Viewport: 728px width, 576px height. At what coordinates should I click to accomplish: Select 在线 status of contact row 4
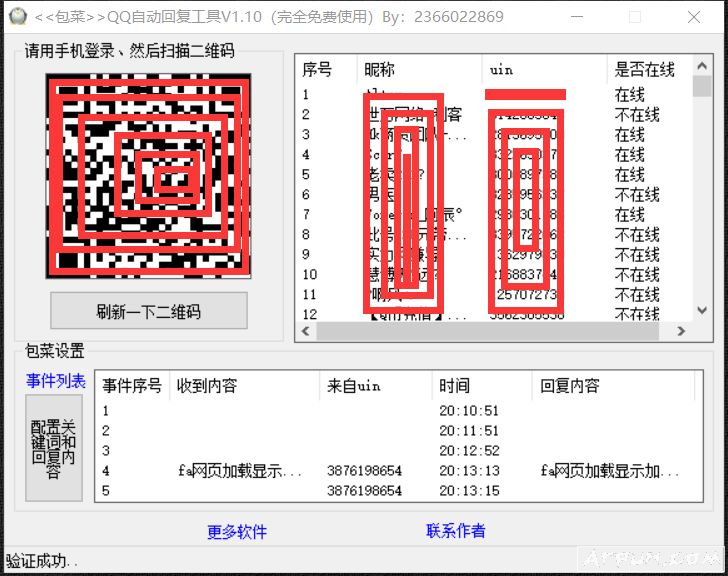(630, 155)
